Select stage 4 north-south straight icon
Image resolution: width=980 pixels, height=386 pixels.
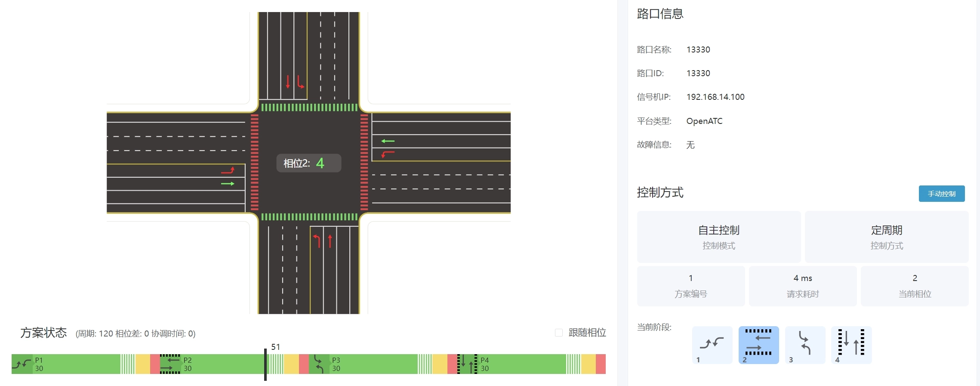pyautogui.click(x=851, y=345)
